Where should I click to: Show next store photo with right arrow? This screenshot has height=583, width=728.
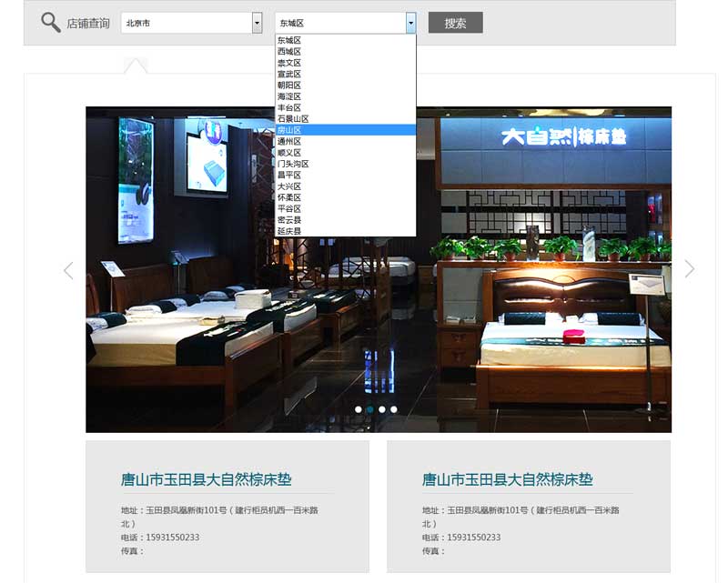(690, 269)
